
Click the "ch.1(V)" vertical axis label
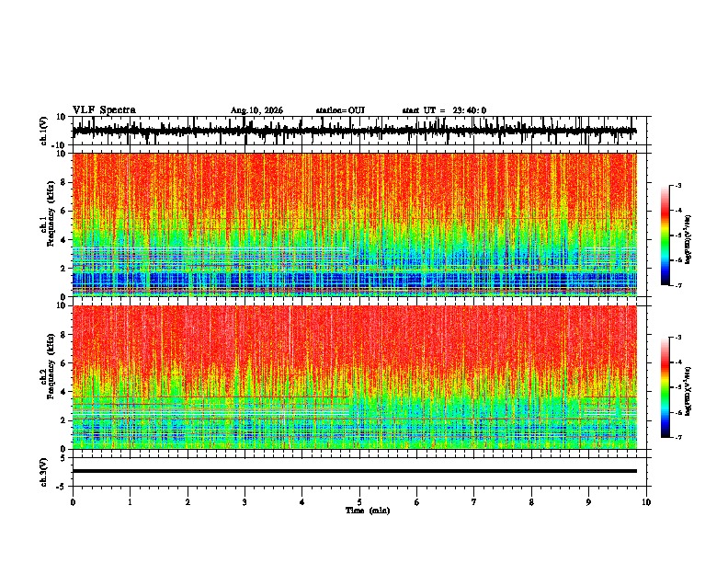click(44, 131)
